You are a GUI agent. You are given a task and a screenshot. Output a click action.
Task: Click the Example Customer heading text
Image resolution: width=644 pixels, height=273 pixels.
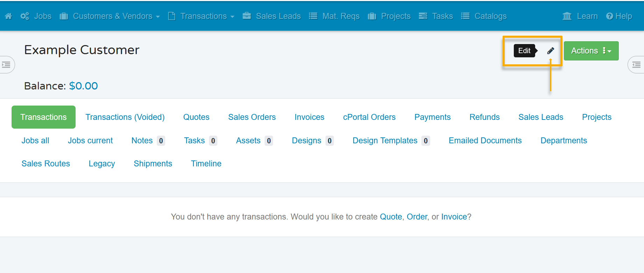pyautogui.click(x=82, y=50)
